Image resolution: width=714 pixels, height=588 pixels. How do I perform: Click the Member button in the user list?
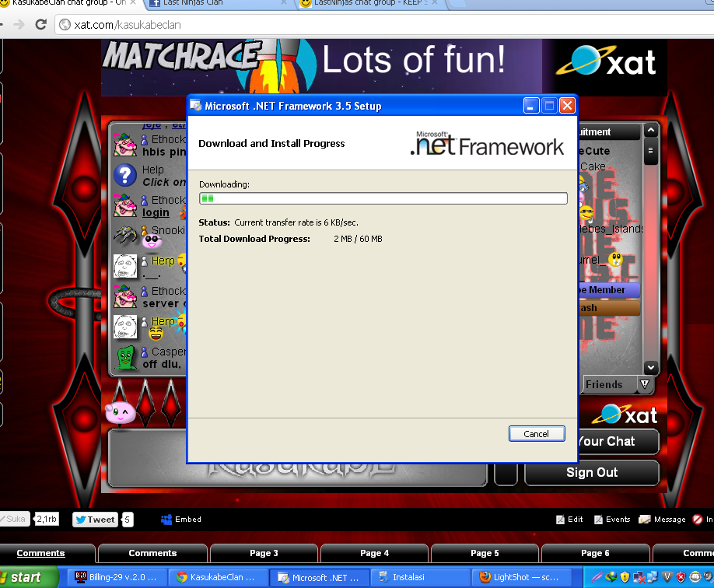pyautogui.click(x=608, y=289)
